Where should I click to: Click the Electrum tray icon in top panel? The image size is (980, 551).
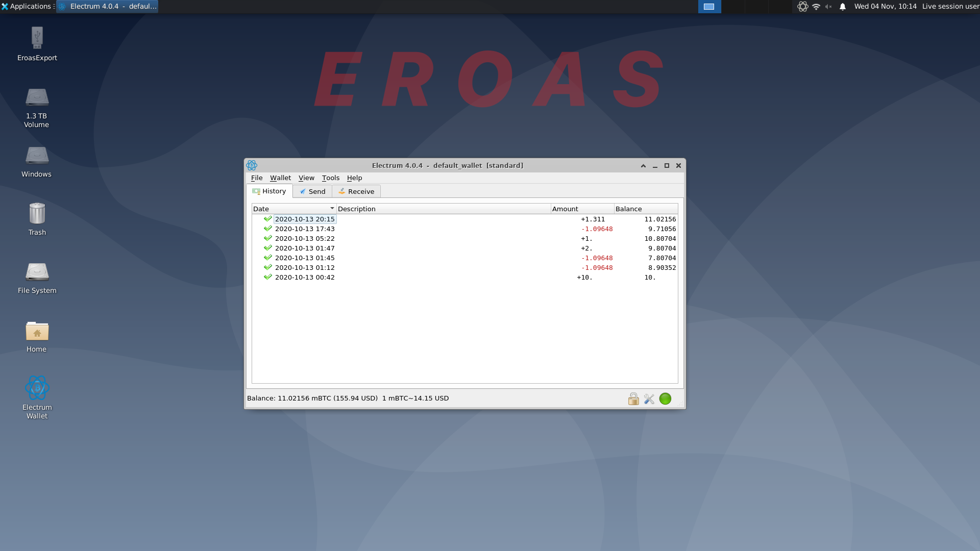[803, 7]
